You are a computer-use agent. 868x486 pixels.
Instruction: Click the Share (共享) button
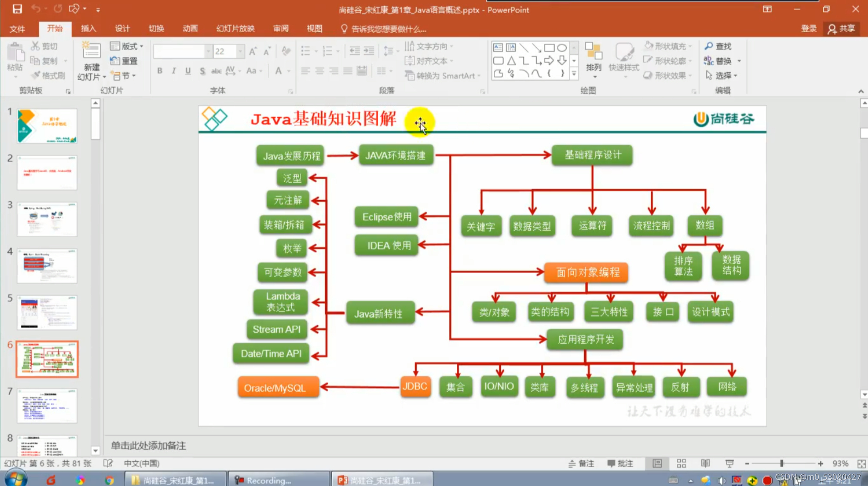[842, 29]
